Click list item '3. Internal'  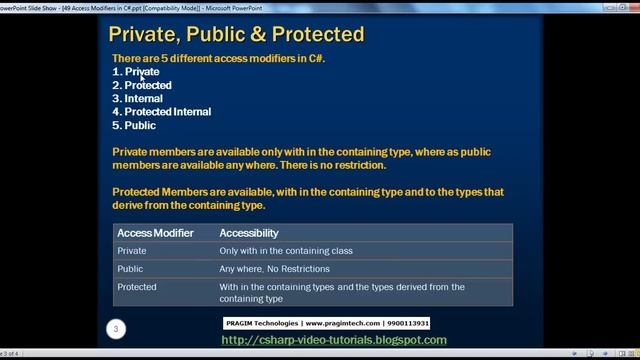138,98
